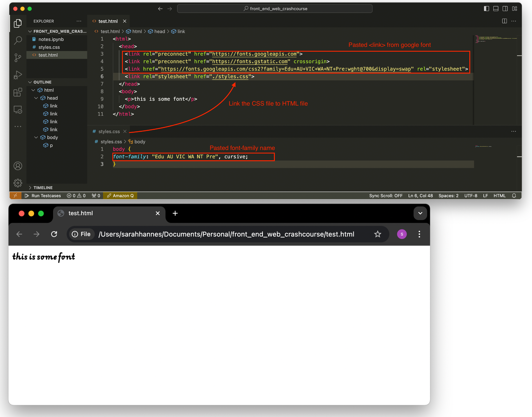Image resolution: width=532 pixels, height=417 pixels.
Task: Click the test.html editor minimap
Action: (496, 39)
